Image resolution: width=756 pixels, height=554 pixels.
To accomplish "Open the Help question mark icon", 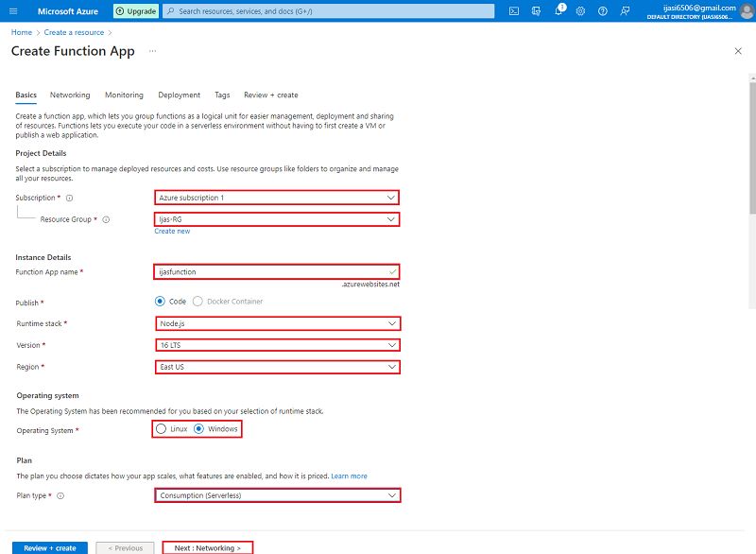I will [x=602, y=10].
